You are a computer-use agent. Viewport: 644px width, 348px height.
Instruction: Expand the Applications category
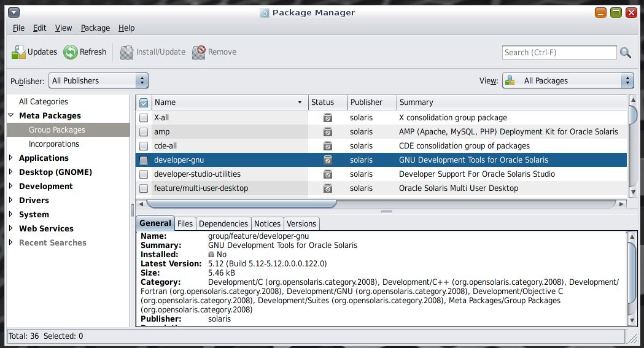point(11,158)
